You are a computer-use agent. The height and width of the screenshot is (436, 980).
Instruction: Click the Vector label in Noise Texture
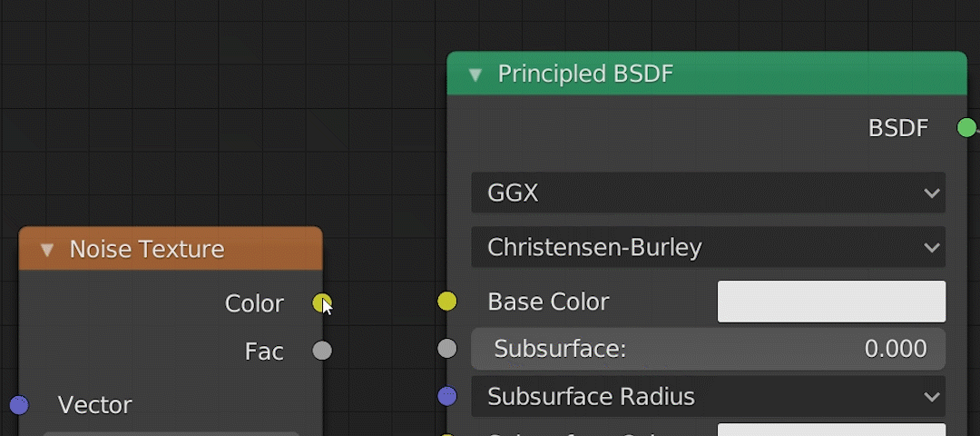(95, 405)
